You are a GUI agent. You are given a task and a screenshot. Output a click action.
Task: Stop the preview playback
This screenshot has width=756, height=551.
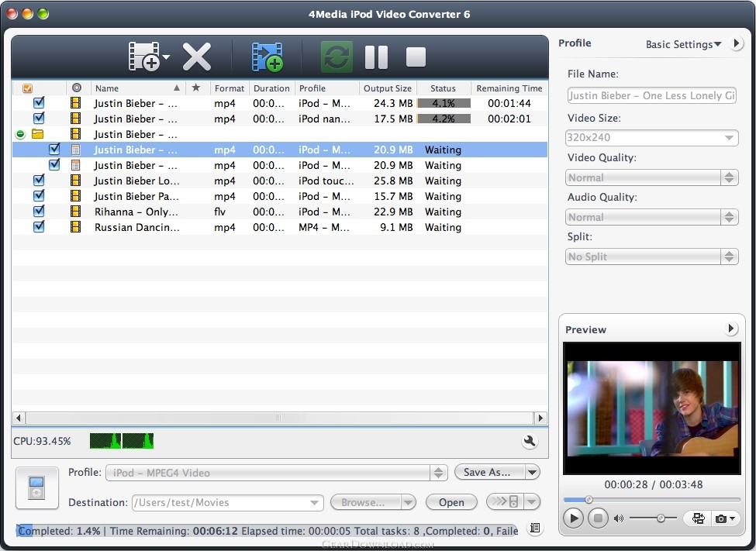(598, 518)
